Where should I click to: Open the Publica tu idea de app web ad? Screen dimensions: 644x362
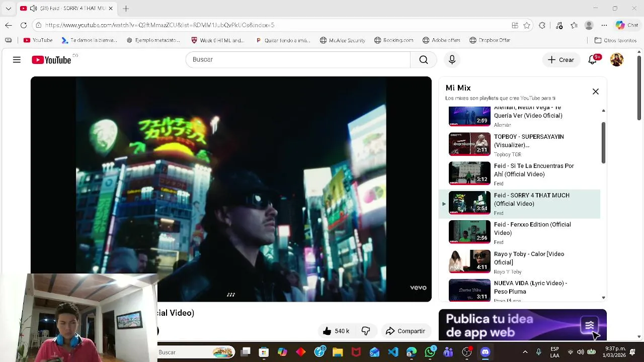pos(522,325)
